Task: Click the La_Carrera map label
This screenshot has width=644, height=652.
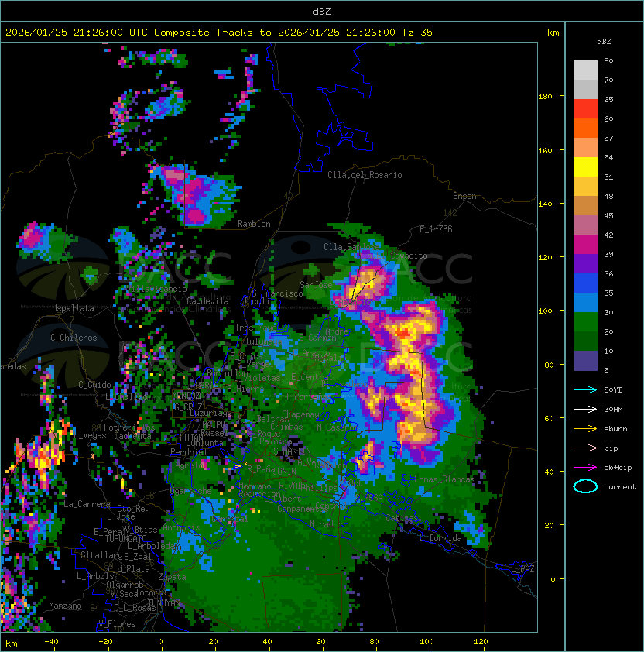Action: tap(87, 504)
